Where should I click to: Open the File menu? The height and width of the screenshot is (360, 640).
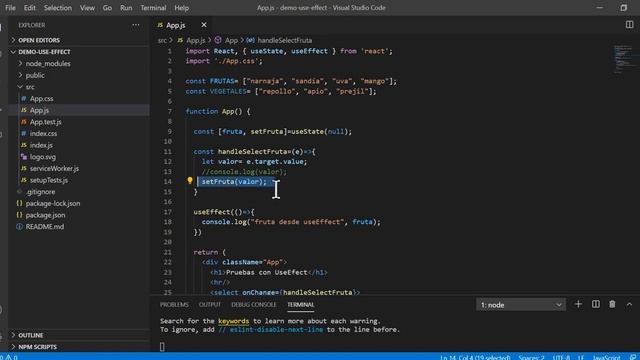[10, 8]
